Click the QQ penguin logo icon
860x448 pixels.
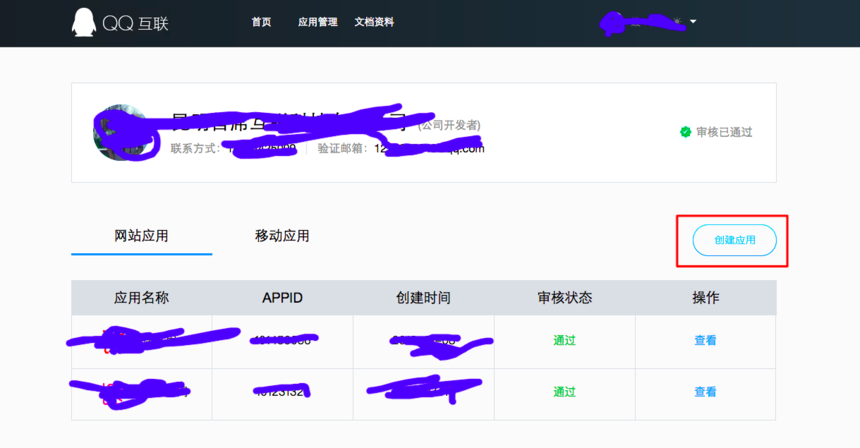pyautogui.click(x=84, y=22)
